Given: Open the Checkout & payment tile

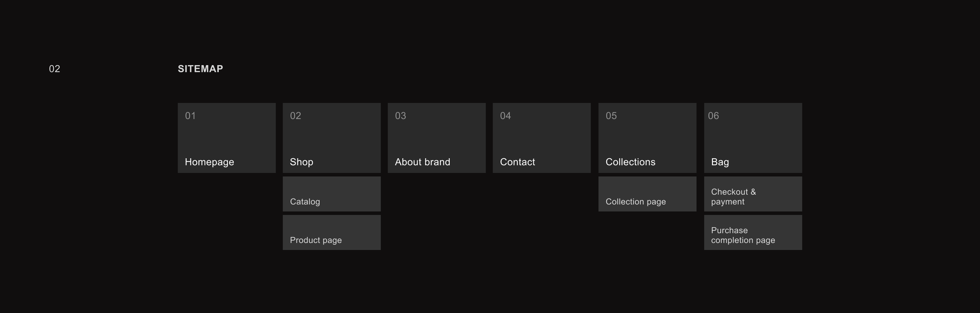Looking at the screenshot, I should point(753,194).
